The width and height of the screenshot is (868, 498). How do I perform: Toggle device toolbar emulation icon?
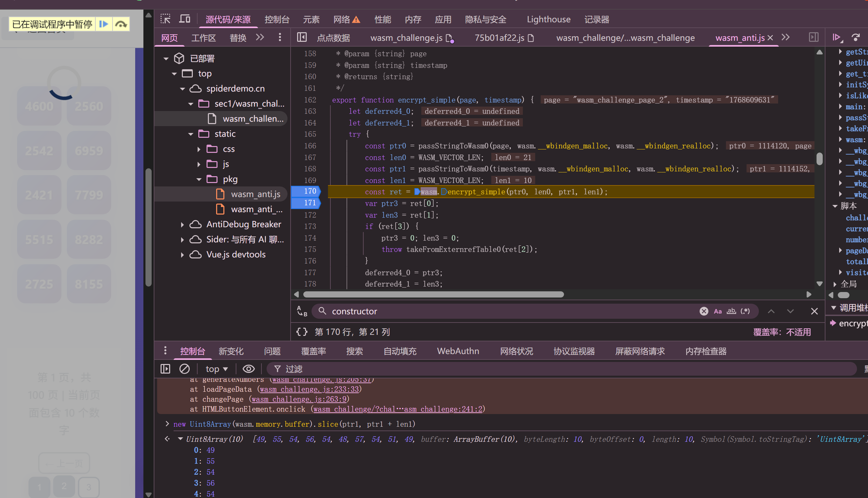tap(185, 19)
